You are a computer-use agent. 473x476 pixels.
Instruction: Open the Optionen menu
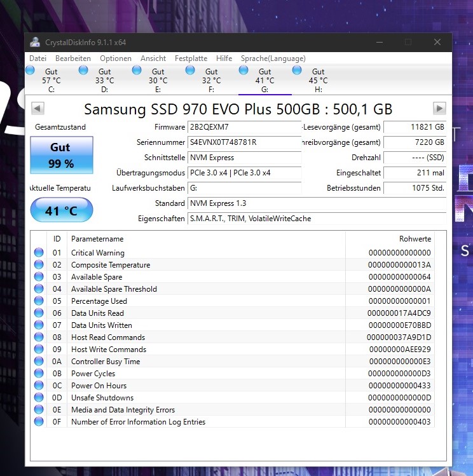116,58
